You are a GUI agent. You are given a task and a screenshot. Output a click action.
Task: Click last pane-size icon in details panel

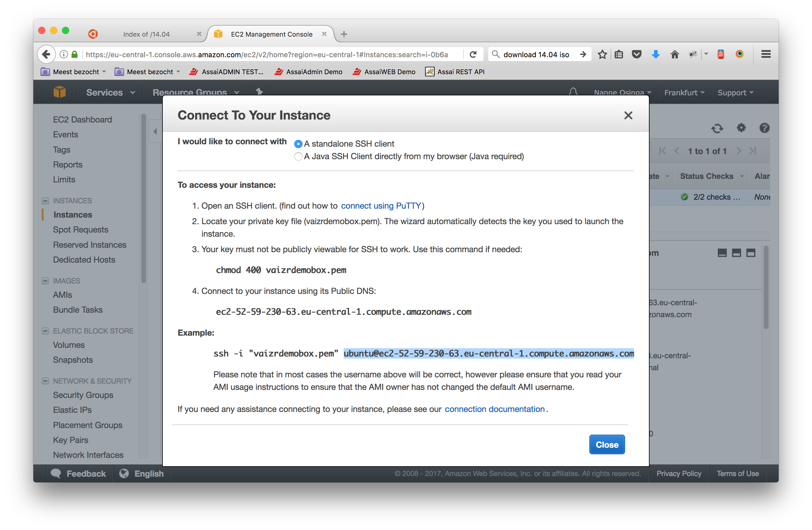pos(751,253)
